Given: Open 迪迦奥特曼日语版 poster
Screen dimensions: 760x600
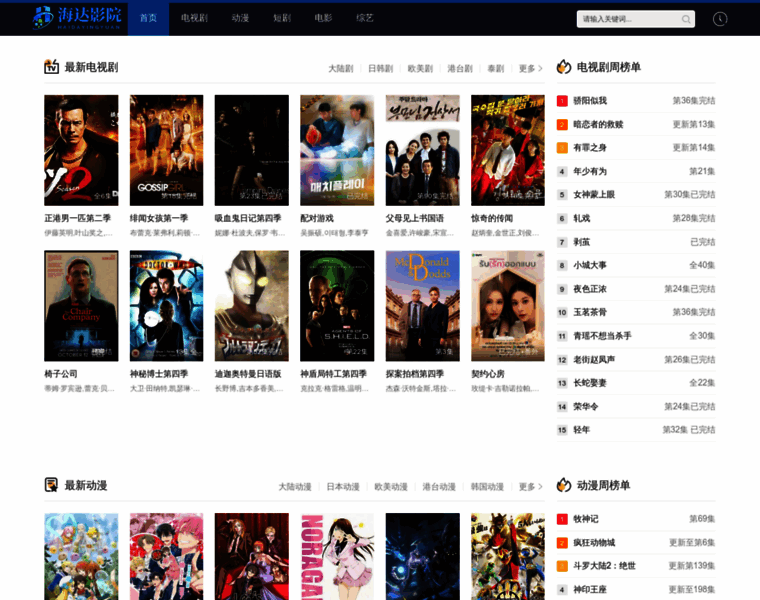Looking at the screenshot, I should click(252, 306).
